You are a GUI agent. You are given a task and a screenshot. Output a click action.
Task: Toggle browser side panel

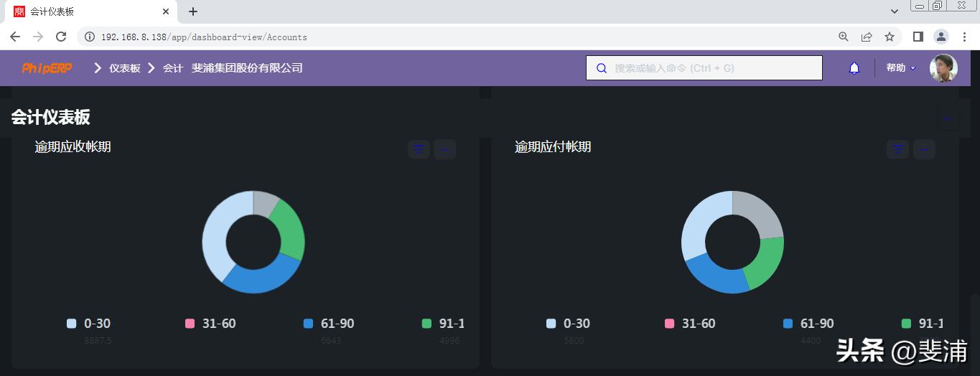pos(918,37)
